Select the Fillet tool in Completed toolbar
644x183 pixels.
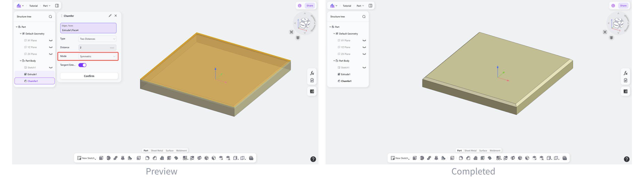coord(461,158)
